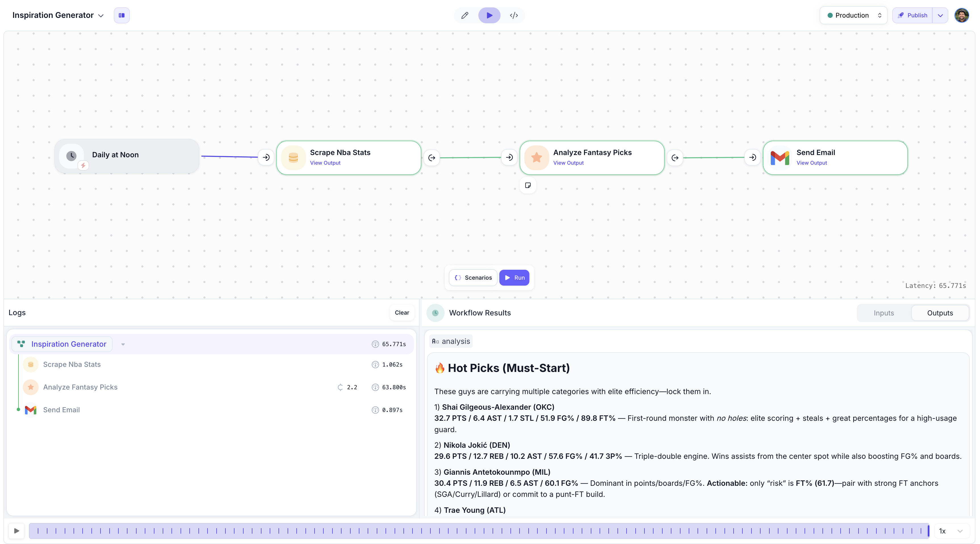Open the Inspiration Generator title dropdown

tap(101, 16)
